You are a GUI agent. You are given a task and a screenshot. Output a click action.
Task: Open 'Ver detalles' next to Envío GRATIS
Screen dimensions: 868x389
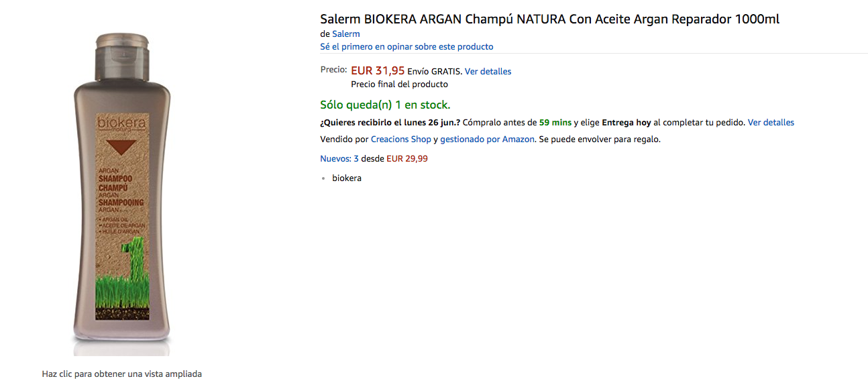[x=488, y=72]
